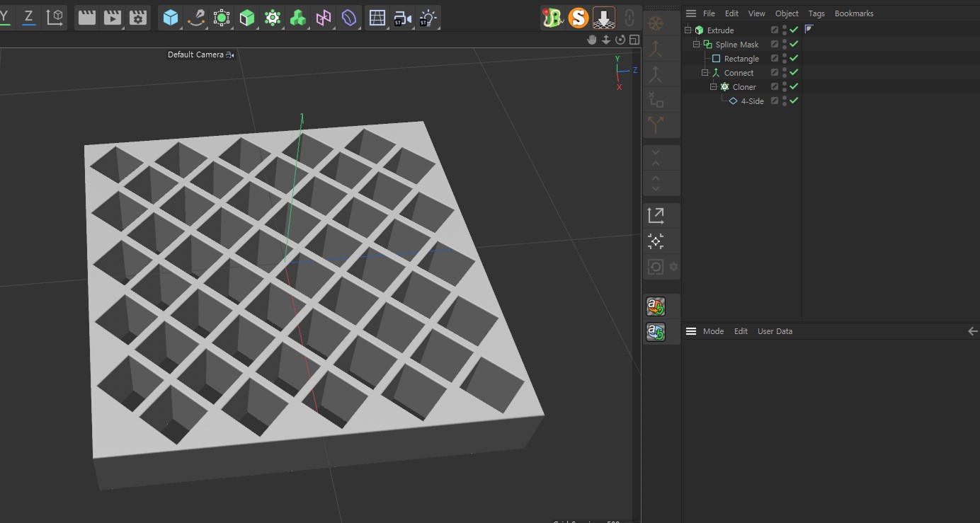
Task: Toggle Extrude visibility dots
Action: 785,30
